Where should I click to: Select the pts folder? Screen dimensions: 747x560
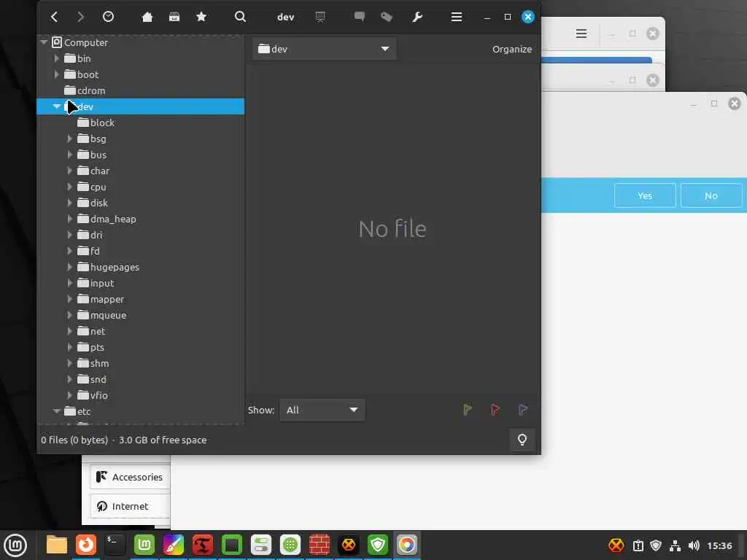point(90,348)
